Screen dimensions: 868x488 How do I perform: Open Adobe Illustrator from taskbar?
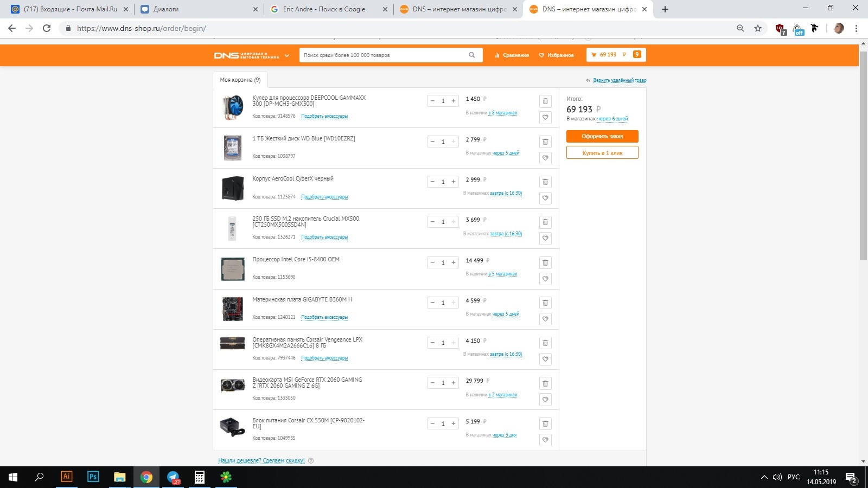tap(66, 477)
